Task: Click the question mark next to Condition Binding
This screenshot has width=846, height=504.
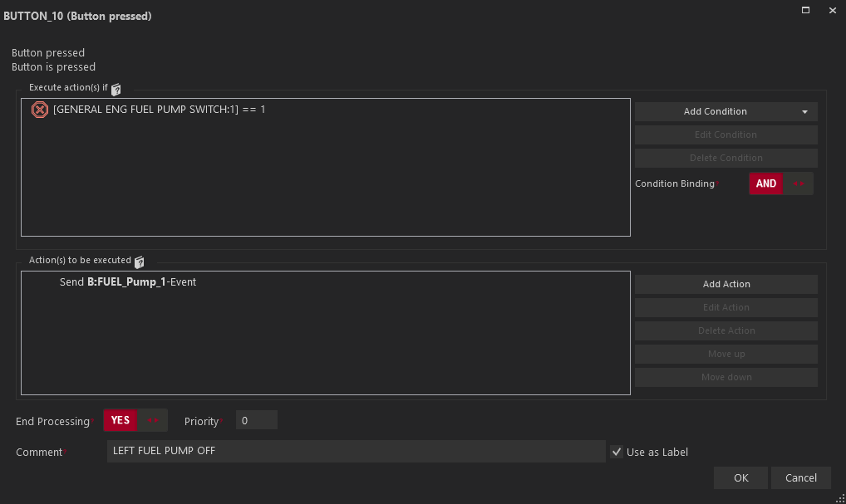Action: 719,180
